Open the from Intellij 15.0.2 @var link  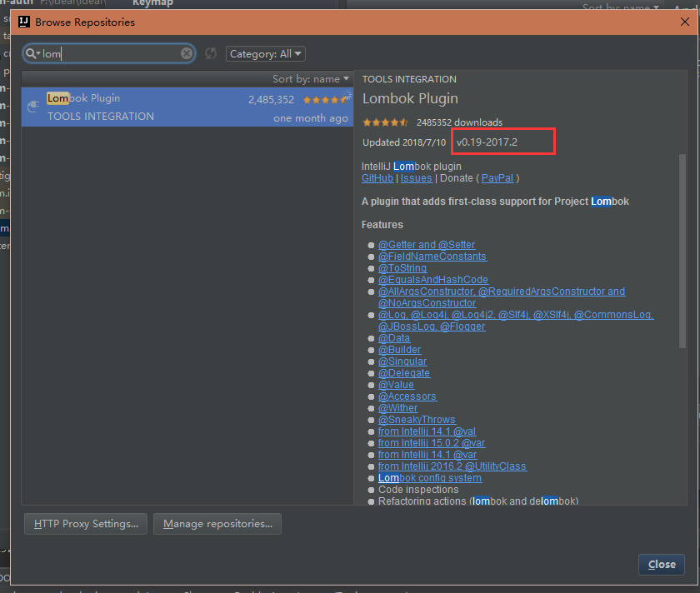tap(432, 442)
